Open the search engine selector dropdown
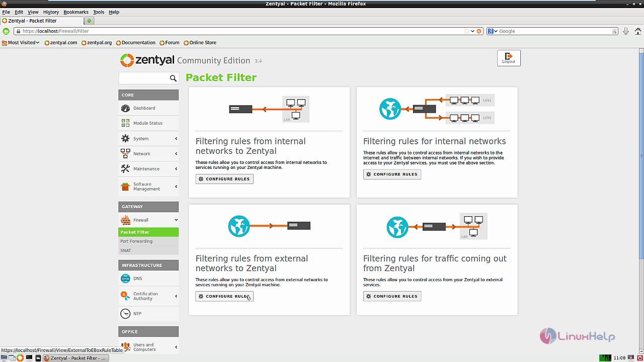Image resolution: width=644 pixels, height=362 pixels. click(496, 31)
